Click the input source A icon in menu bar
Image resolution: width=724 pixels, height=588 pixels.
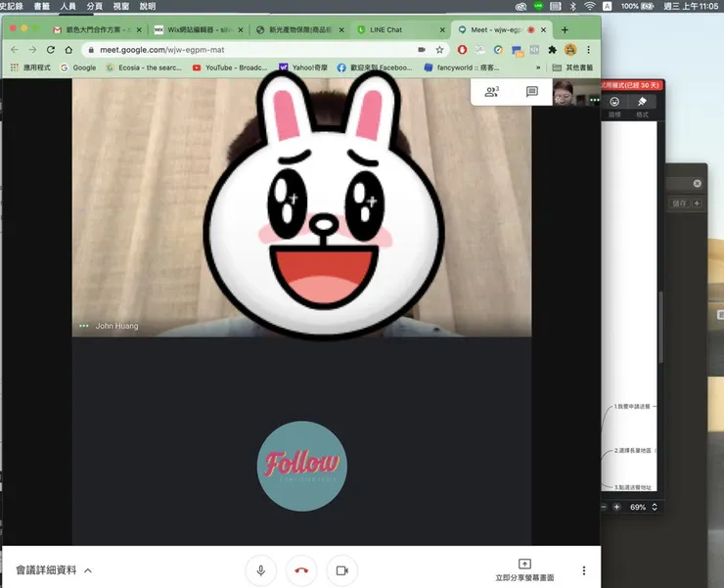click(x=608, y=6)
